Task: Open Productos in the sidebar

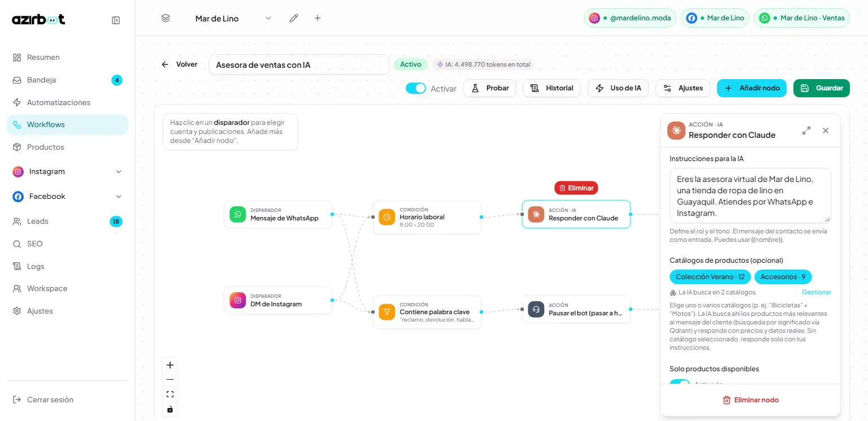Action: (68, 147)
